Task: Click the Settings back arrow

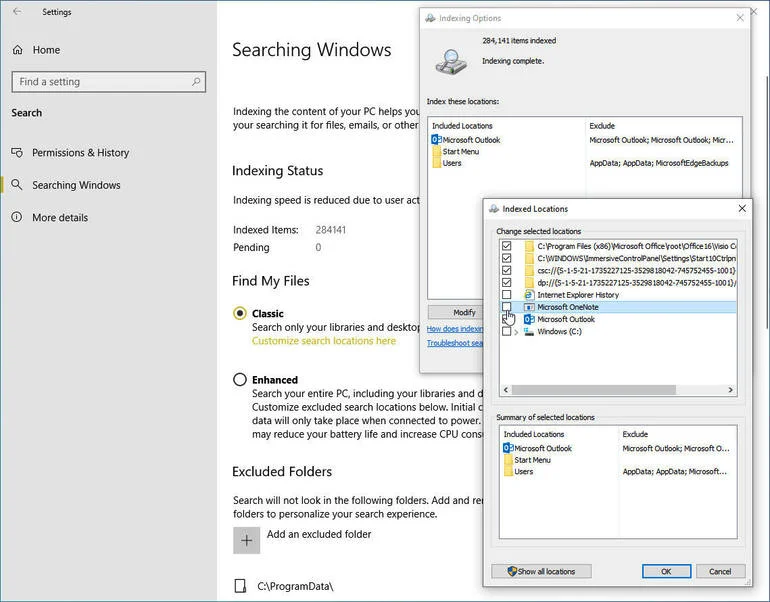Action: tap(17, 11)
